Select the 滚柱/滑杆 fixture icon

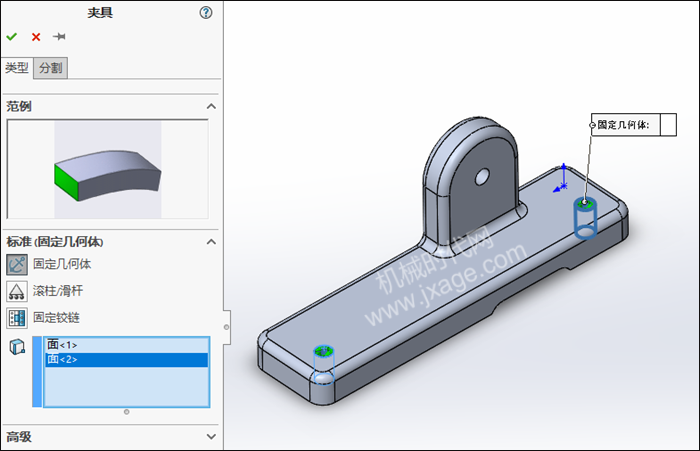[17, 291]
